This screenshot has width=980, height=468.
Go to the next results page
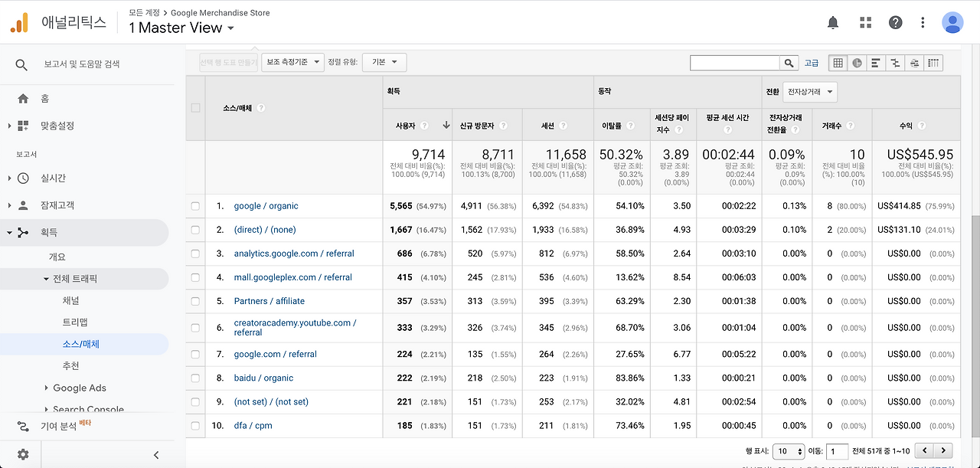pos(944,451)
